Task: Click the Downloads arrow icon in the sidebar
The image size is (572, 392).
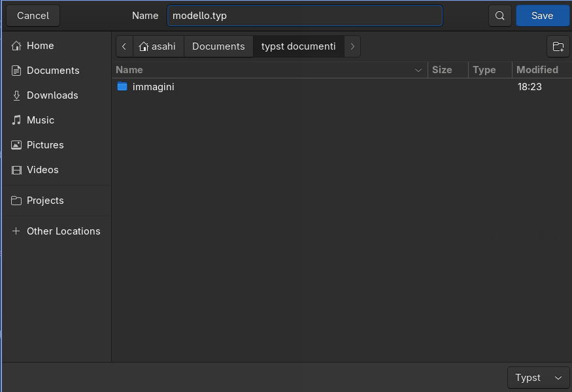Action: pos(16,95)
